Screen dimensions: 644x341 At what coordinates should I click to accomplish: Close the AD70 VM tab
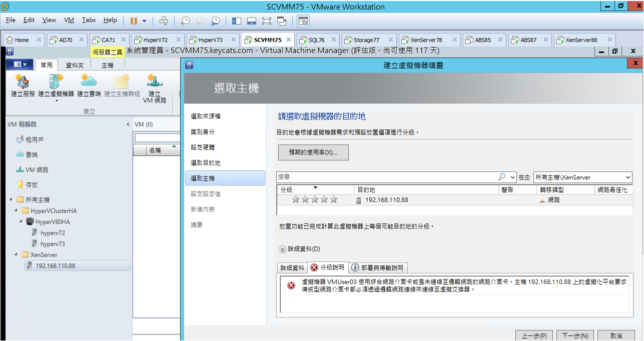(x=82, y=40)
